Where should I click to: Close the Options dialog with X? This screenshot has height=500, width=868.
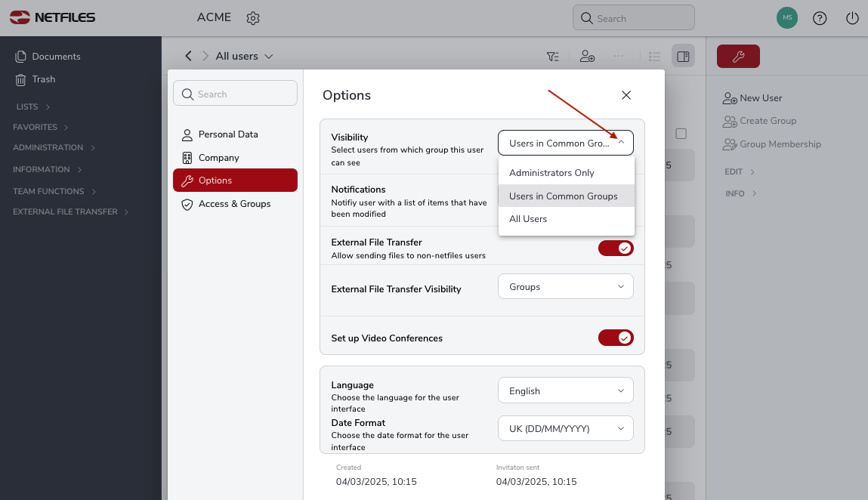point(626,95)
